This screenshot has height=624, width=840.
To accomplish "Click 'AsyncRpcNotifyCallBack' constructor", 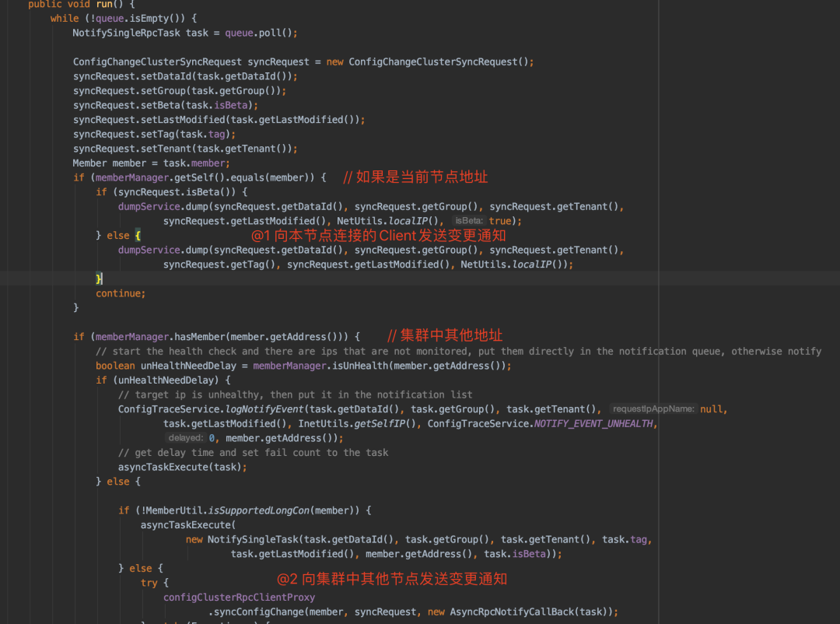I will coord(512,612).
